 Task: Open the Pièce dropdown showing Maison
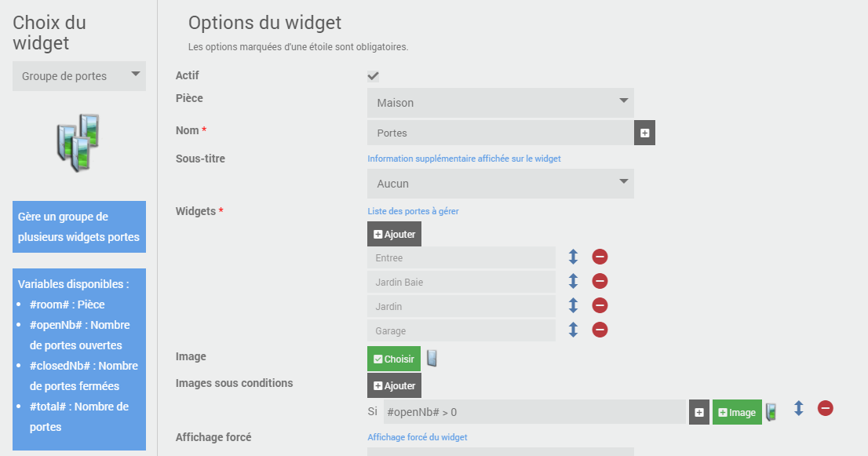(x=500, y=103)
